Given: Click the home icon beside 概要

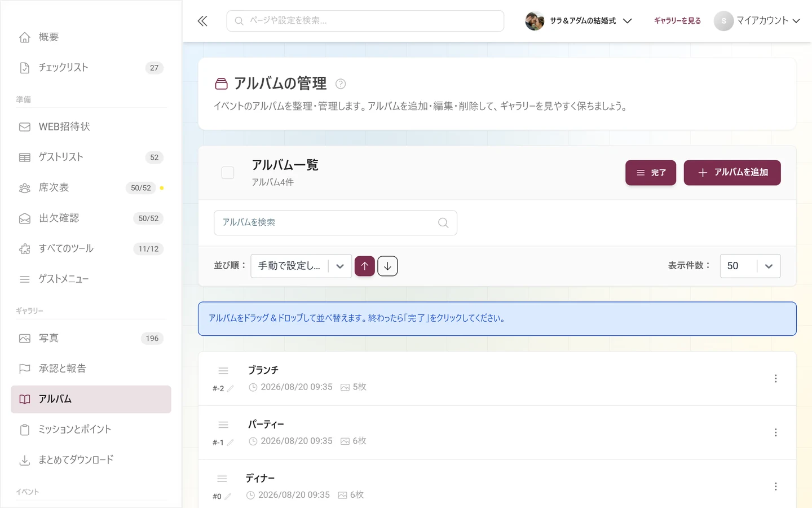Looking at the screenshot, I should [25, 37].
